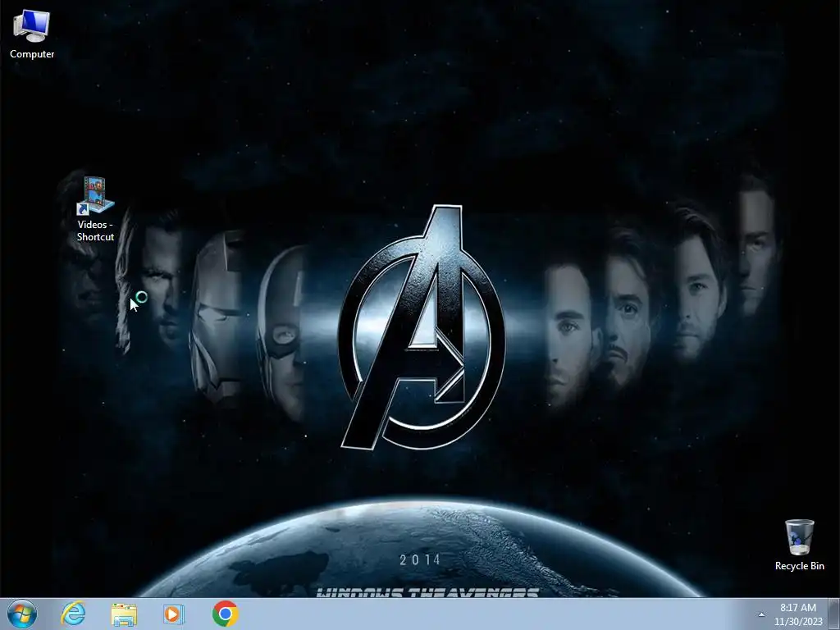
Task: Select the Recycle Bin desktop icon
Action: [799, 545]
